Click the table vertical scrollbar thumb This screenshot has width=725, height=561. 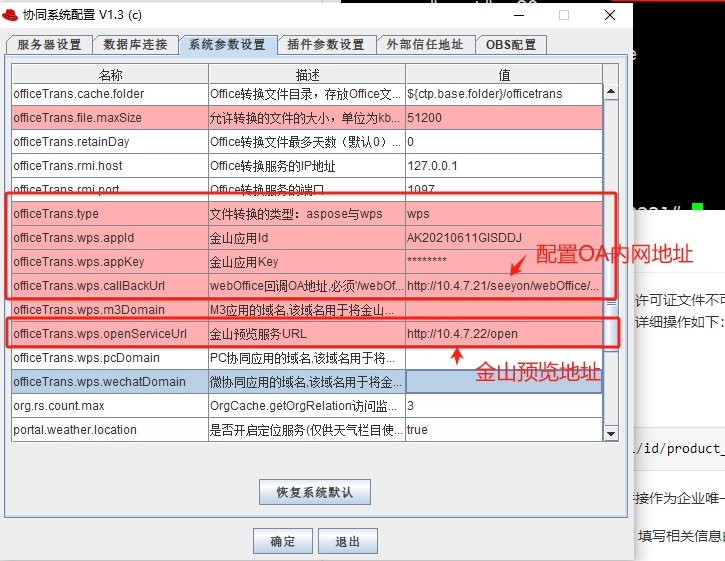(611, 303)
